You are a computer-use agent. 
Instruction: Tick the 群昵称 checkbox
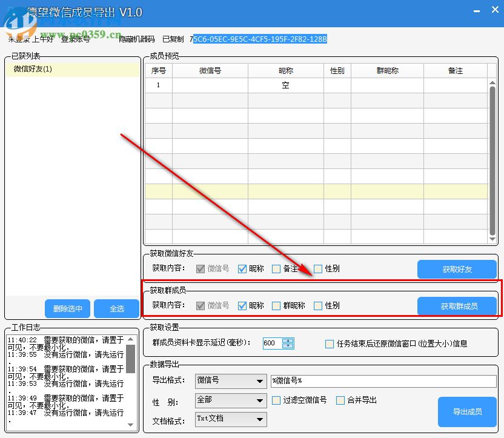tap(276, 306)
